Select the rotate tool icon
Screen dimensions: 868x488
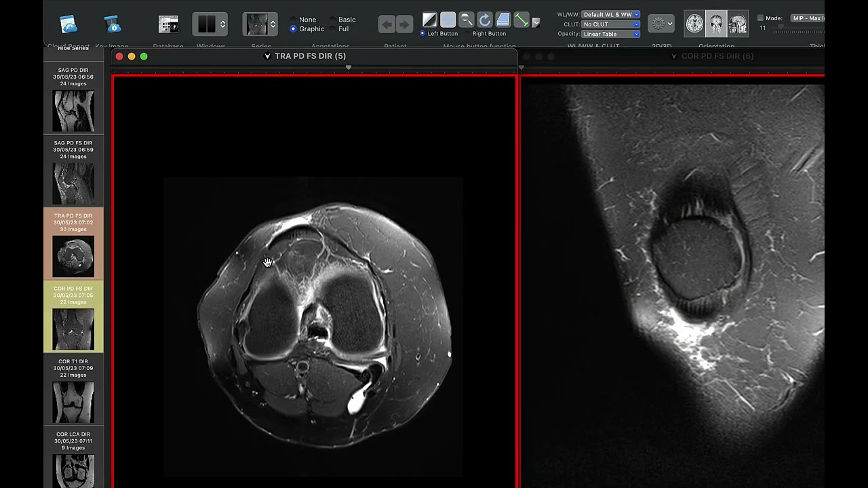[484, 20]
